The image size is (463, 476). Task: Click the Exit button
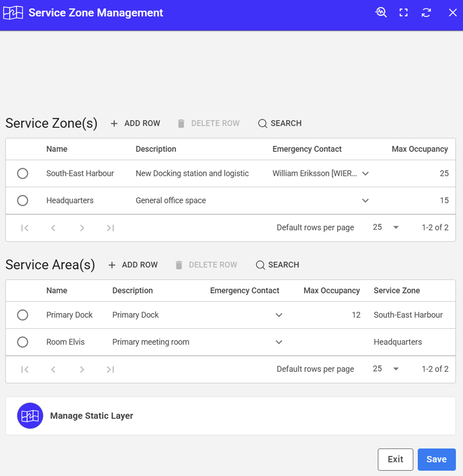tap(395, 459)
